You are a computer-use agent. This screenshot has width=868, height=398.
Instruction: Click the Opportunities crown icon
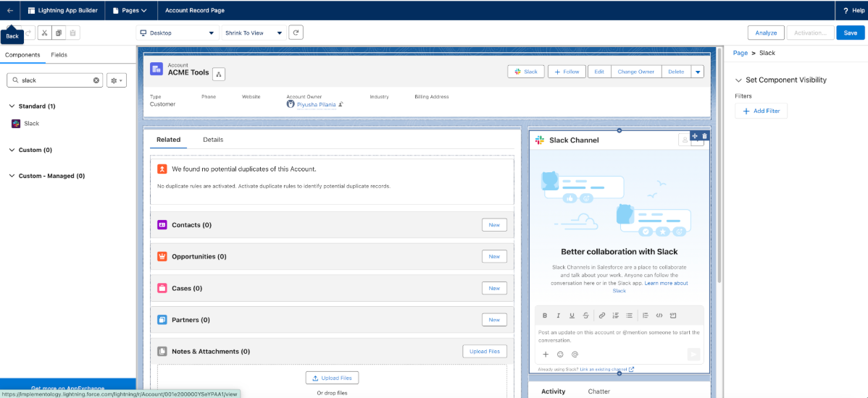(x=162, y=256)
